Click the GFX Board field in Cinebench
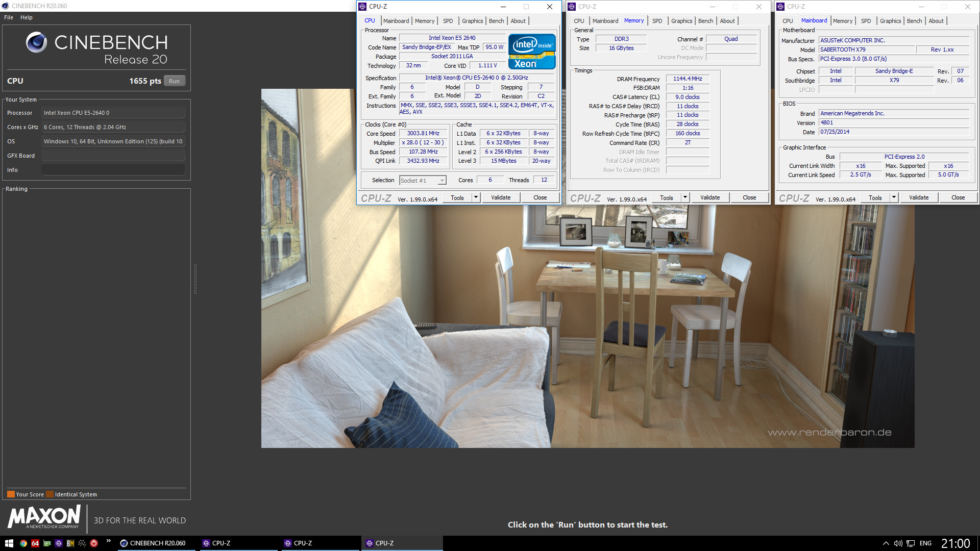Screen dimensions: 980x551 [x=113, y=156]
